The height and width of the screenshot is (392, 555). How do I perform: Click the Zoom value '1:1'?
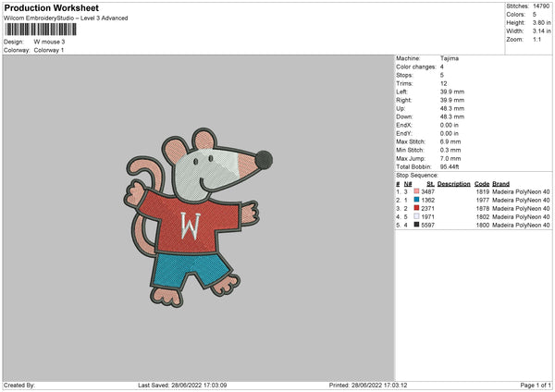click(x=536, y=39)
